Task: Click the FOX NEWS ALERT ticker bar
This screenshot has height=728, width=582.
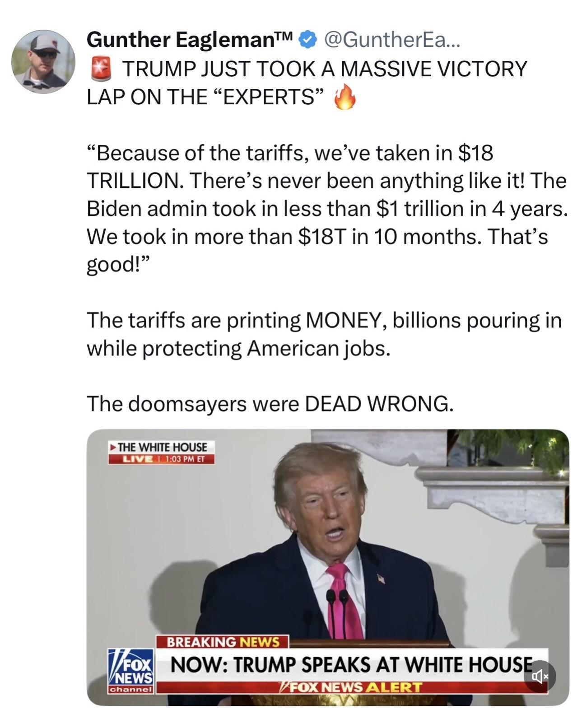Action: tap(352, 687)
